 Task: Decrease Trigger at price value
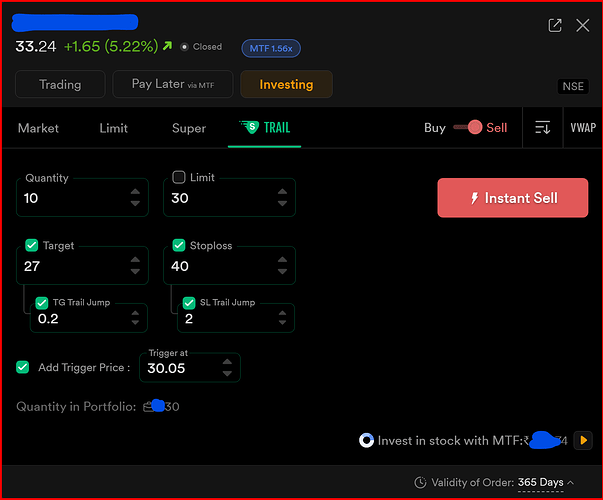coord(227,373)
